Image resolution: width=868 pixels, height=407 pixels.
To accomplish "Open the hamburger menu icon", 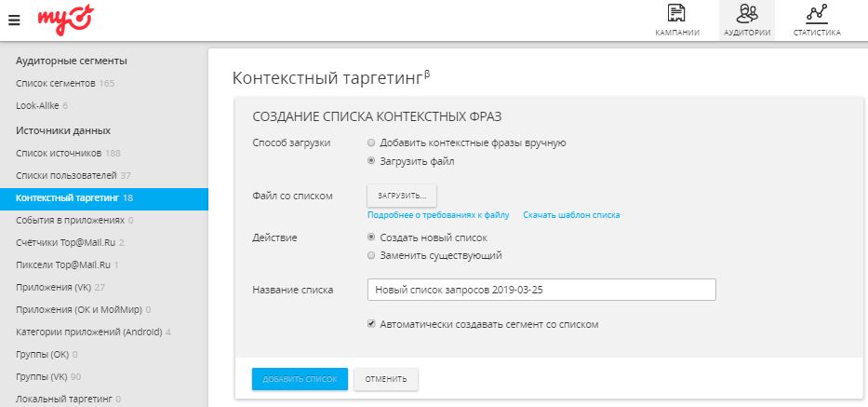I will tap(13, 20).
